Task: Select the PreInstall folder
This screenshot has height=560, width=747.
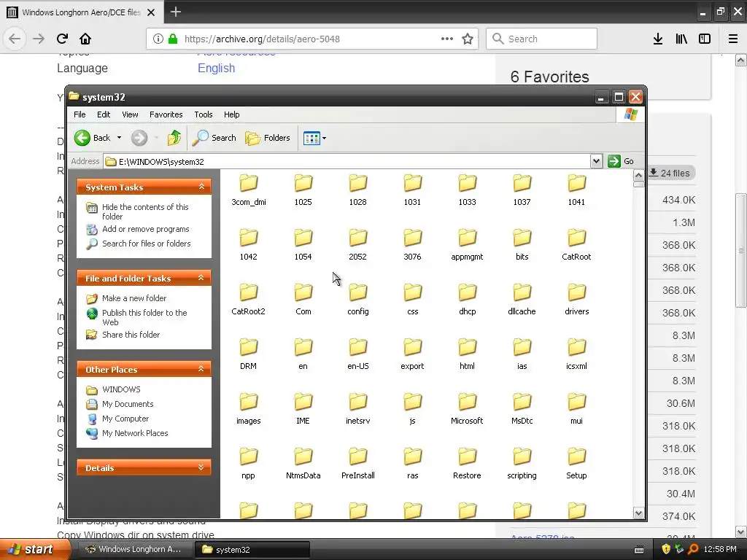Action: click(357, 464)
